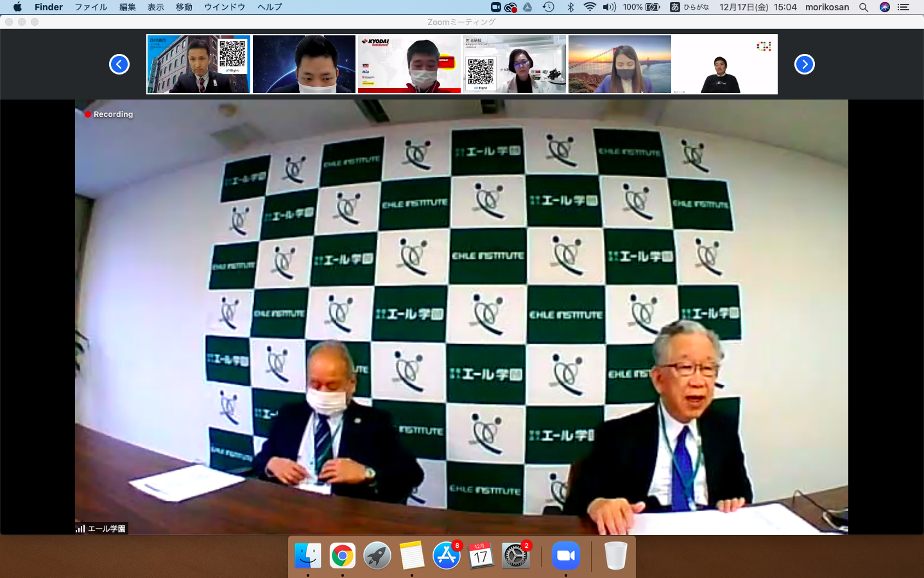Open Notes app in the Dock

(412, 556)
